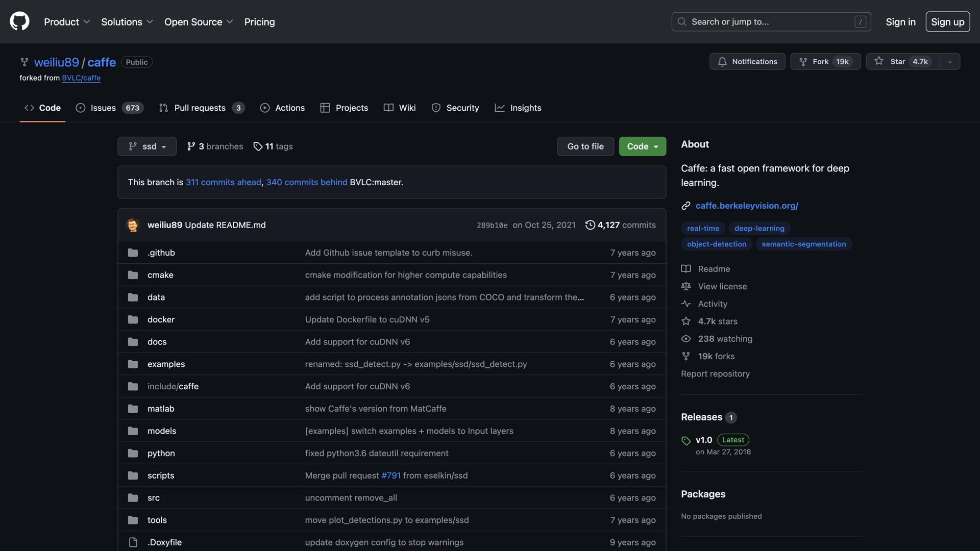Screen dimensions: 980x551
Task: Click the v1.0 release tag icon
Action: [x=686, y=440]
